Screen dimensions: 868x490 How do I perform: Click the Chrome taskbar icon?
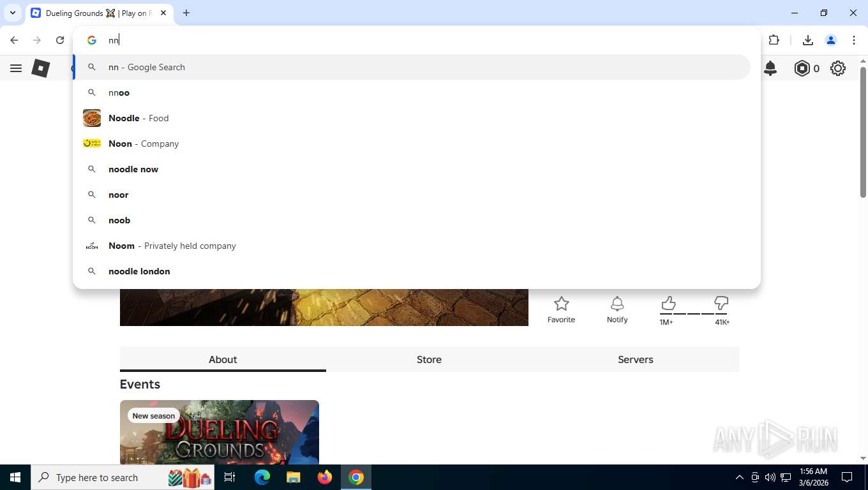[x=356, y=477]
